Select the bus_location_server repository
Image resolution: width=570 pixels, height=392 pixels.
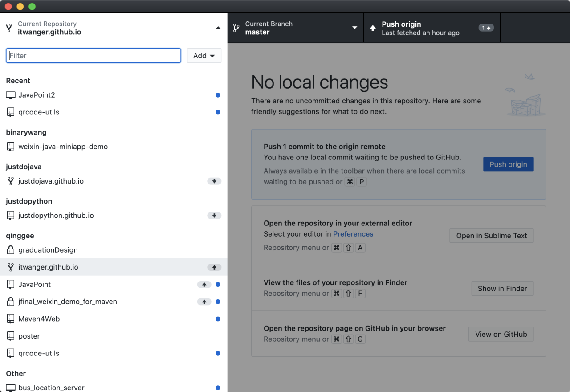point(51,388)
